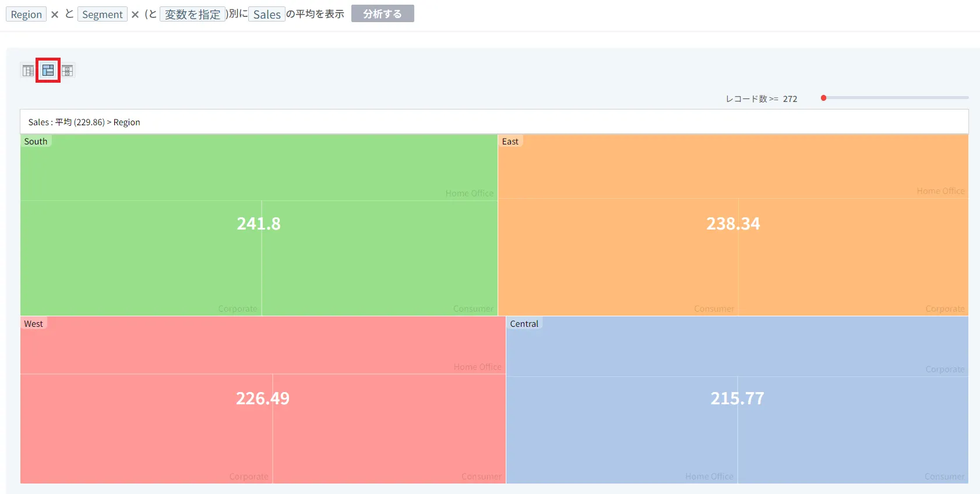
Task: Click "Sales : 平均 (229.86)" in the breadcrumb
Action: click(x=66, y=122)
